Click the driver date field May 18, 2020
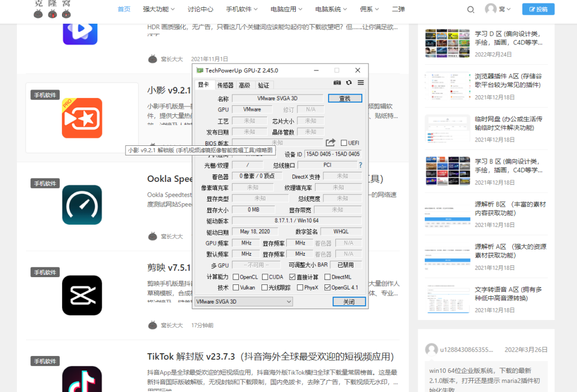The width and height of the screenshot is (577, 392). pos(255,231)
